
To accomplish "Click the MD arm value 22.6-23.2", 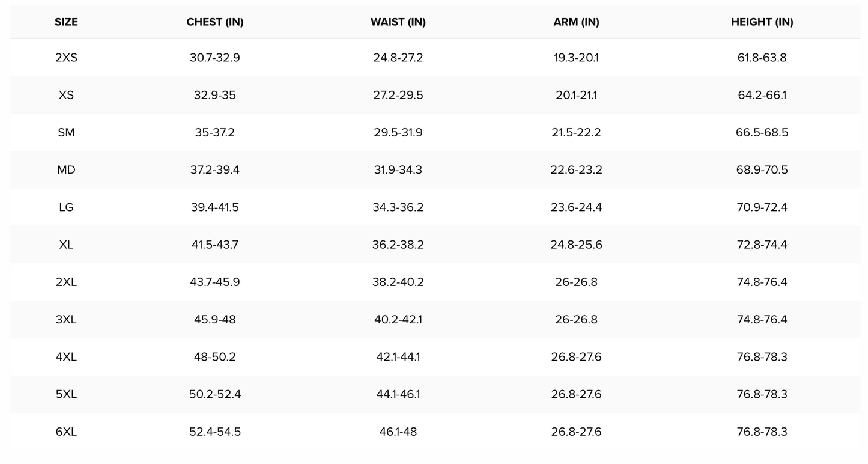I will tap(577, 169).
